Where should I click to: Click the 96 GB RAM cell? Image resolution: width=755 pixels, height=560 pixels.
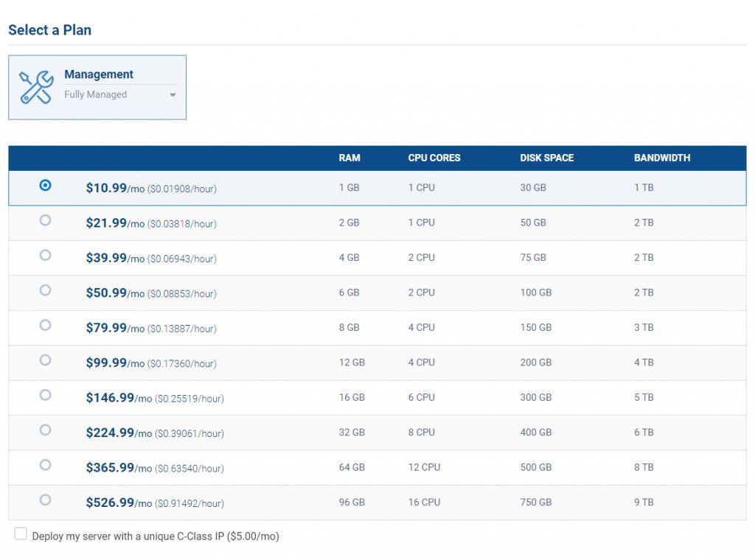tap(352, 503)
